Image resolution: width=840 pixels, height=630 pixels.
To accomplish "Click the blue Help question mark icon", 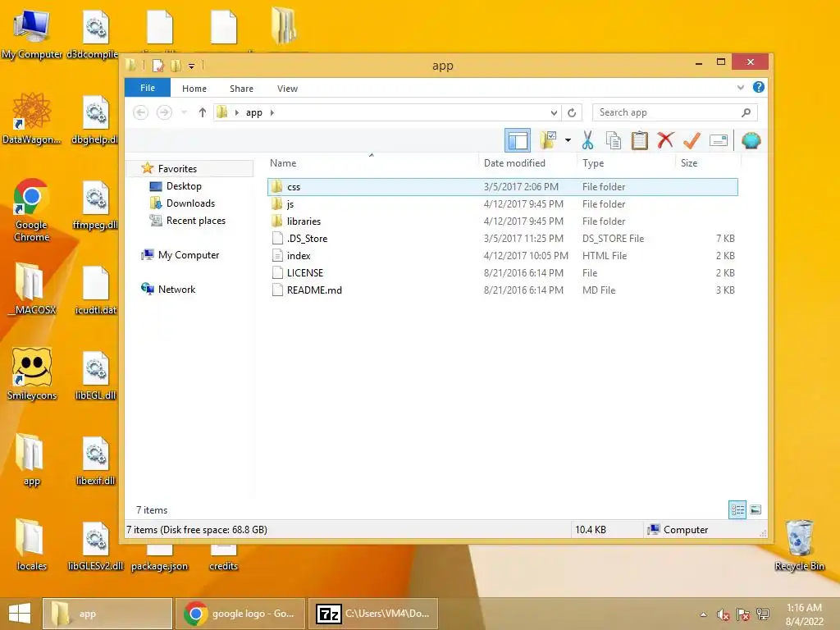I will pyautogui.click(x=759, y=87).
